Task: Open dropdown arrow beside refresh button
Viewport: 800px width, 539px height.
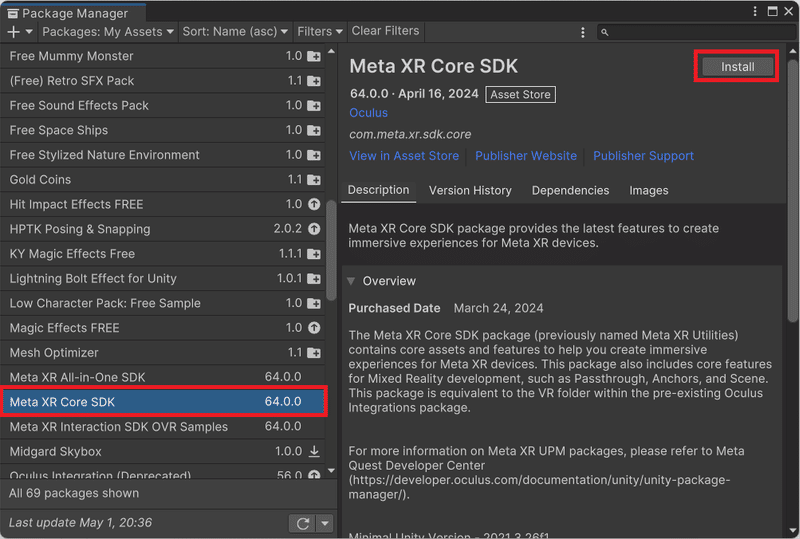Action: (x=325, y=523)
